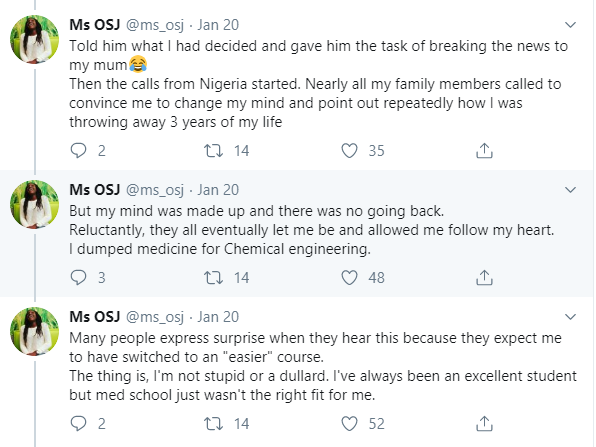Image resolution: width=596 pixels, height=447 pixels.
Task: Open the Ms OSJ profile name in the first tweet
Action: [95, 25]
